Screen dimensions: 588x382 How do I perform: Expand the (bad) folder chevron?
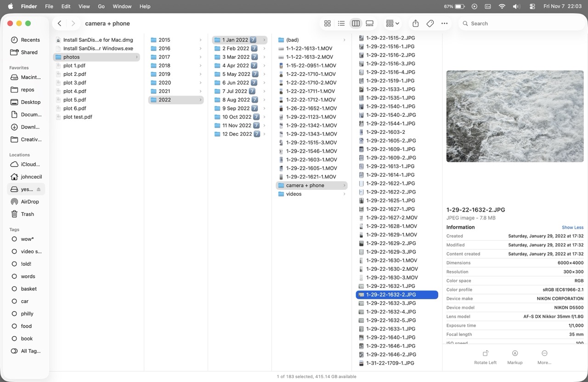coord(344,40)
